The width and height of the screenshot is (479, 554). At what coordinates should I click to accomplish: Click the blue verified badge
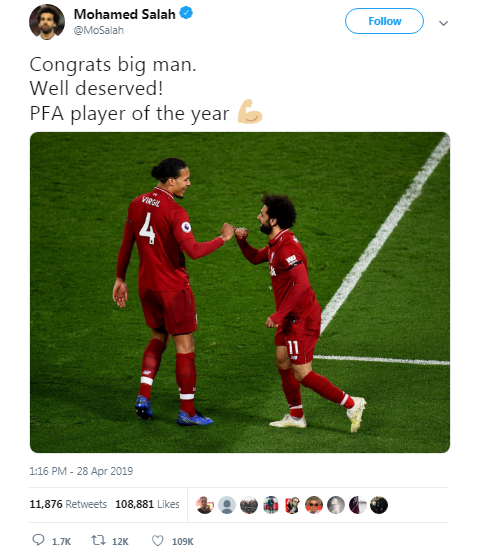[186, 13]
